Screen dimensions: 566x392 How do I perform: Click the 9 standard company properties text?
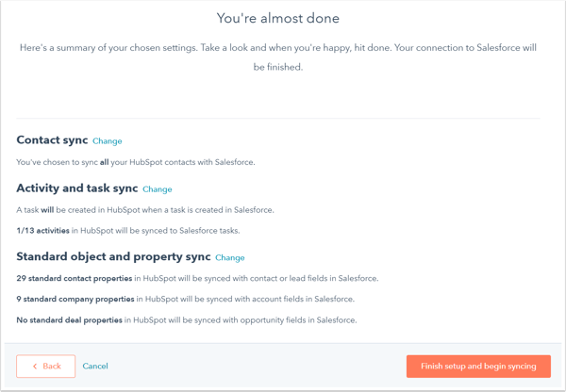75,299
